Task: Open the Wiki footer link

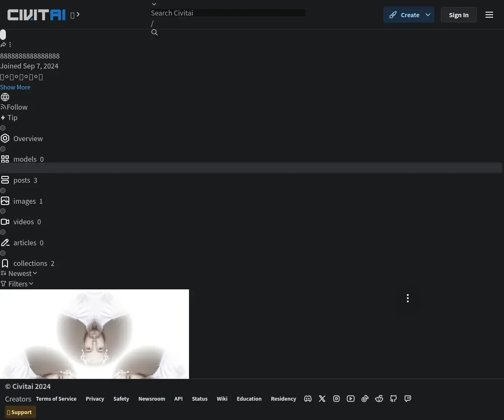Action: click(222, 399)
